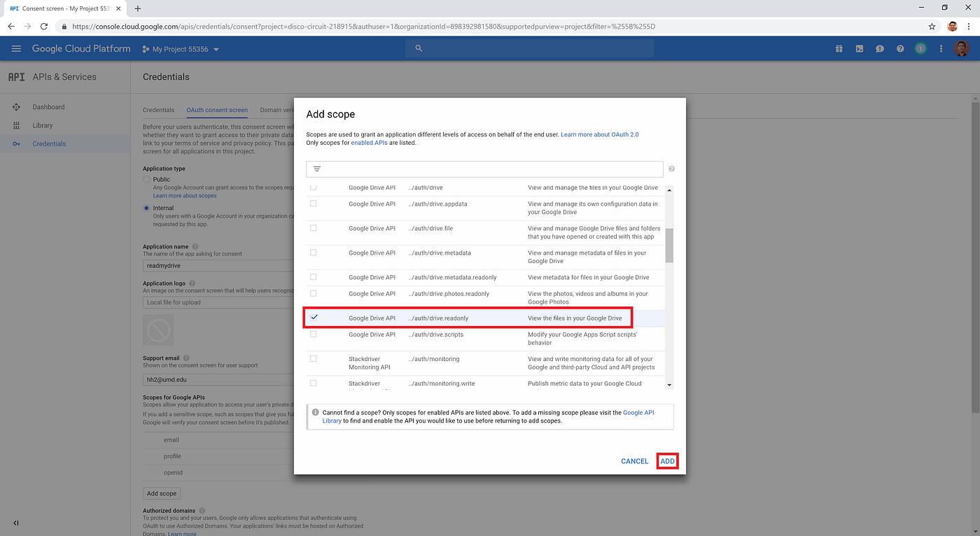This screenshot has width=980, height=536.
Task: Open the scope filter field dropdown
Action: 316,169
